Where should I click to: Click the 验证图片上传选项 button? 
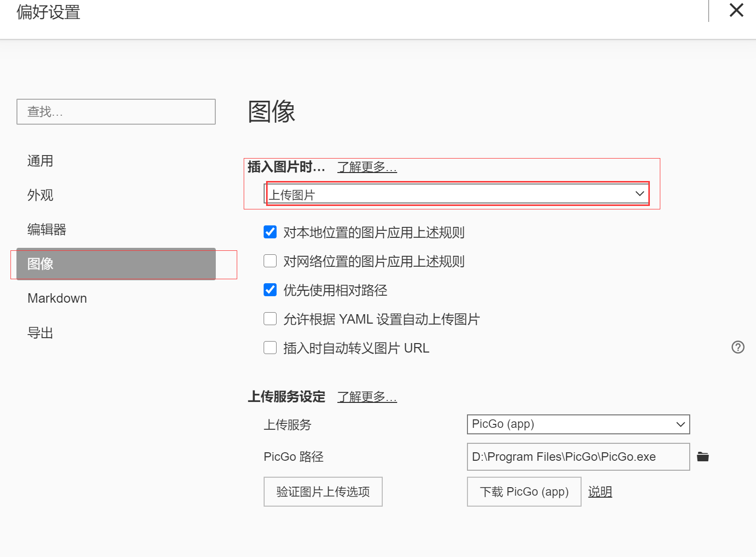pyautogui.click(x=323, y=492)
